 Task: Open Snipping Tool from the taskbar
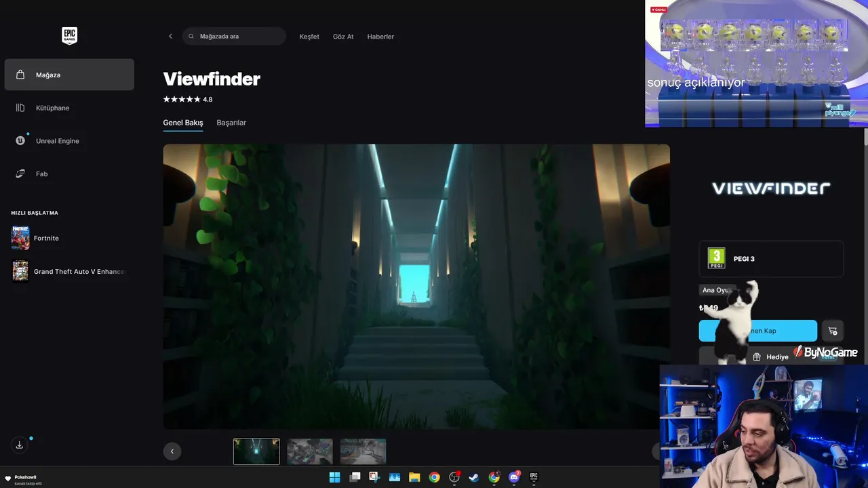374,477
